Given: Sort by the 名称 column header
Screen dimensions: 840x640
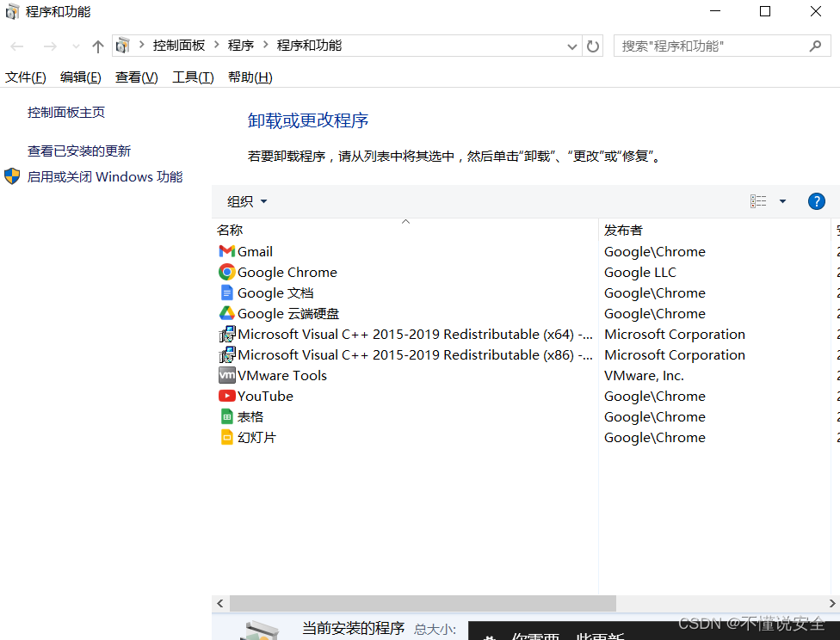Looking at the screenshot, I should pos(405,230).
